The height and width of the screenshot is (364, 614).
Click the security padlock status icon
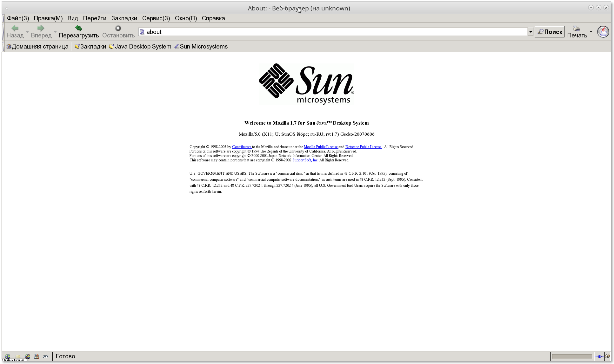pos(607,356)
